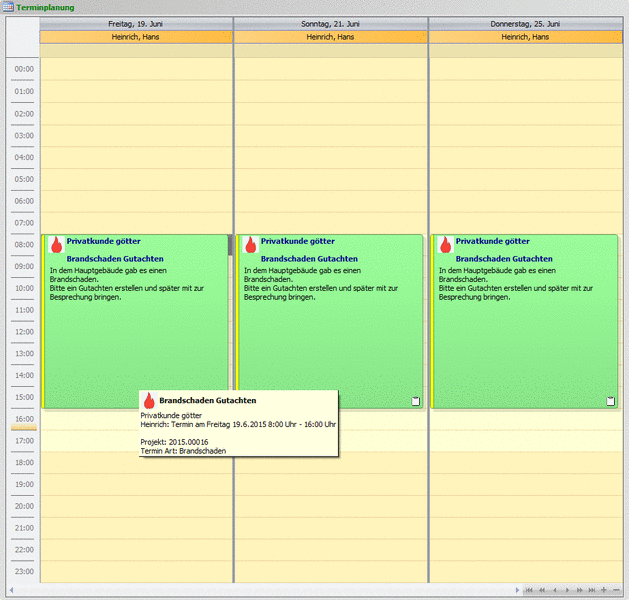This screenshot has height=600, width=629.
Task: Click the flame icon in Sonntag appointment
Action: tap(251, 244)
